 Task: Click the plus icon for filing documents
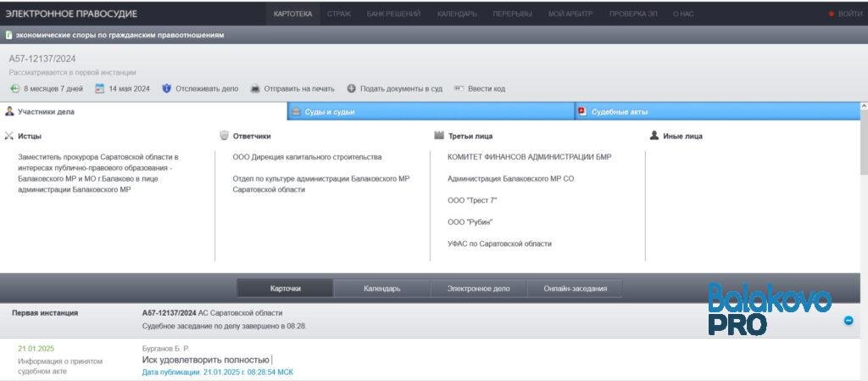point(351,88)
